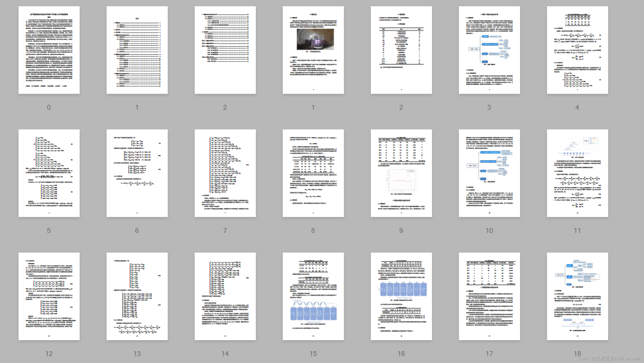Viewport: 644px width, 363px height.
Task: Open the page 6 equations thumbnail
Action: (x=137, y=173)
